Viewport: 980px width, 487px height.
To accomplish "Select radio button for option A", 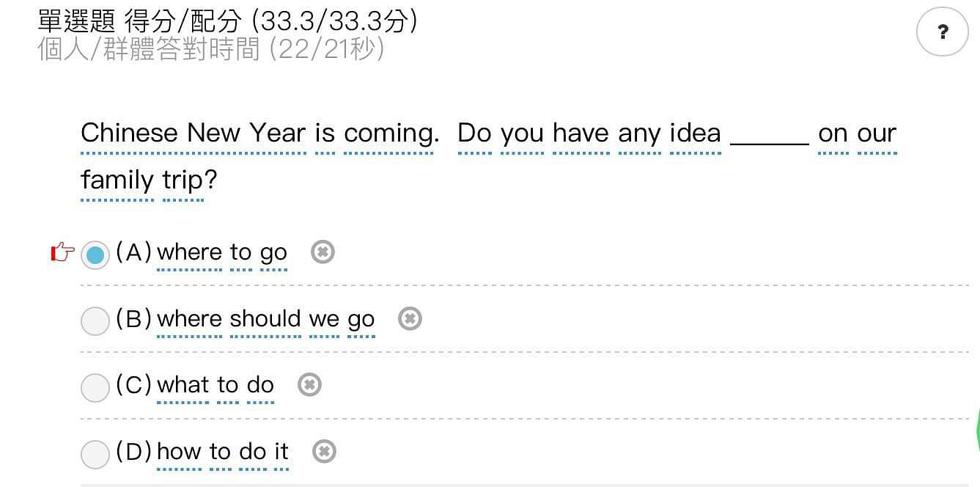I will point(95,255).
